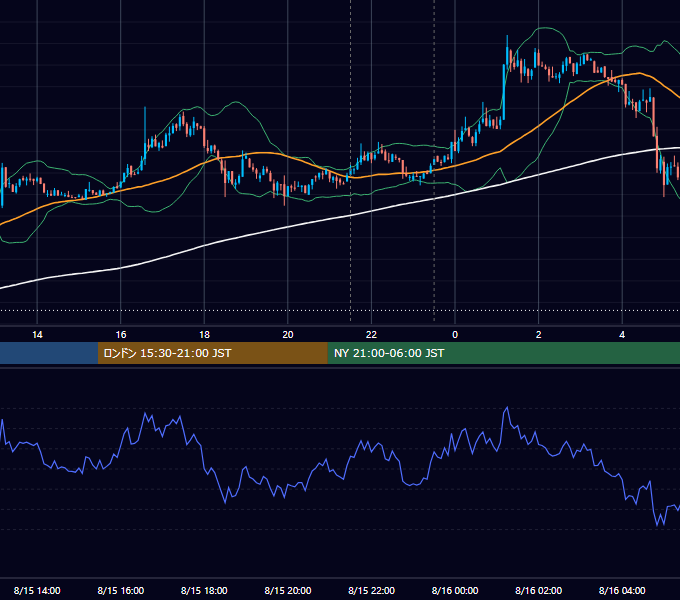Click the 18 hour label on chart axis
Viewport: 680px width, 600px height.
204,335
